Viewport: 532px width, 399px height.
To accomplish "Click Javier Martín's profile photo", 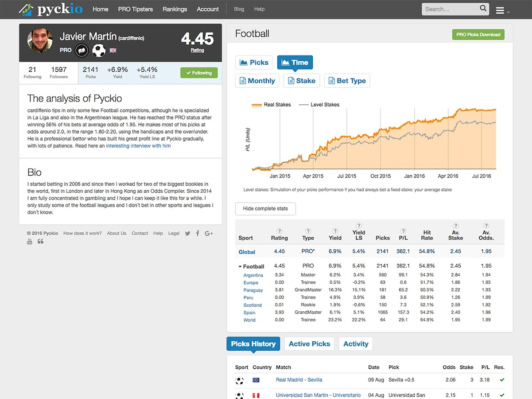I will click(x=40, y=40).
